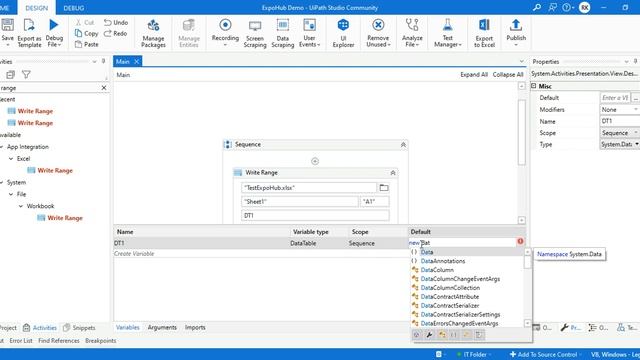Launch Data Scraping wizard
The image size is (640, 360).
point(282,33)
